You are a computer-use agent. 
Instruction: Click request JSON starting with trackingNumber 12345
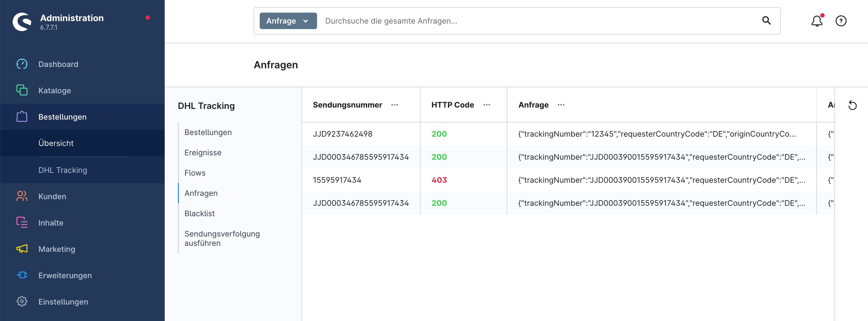657,134
